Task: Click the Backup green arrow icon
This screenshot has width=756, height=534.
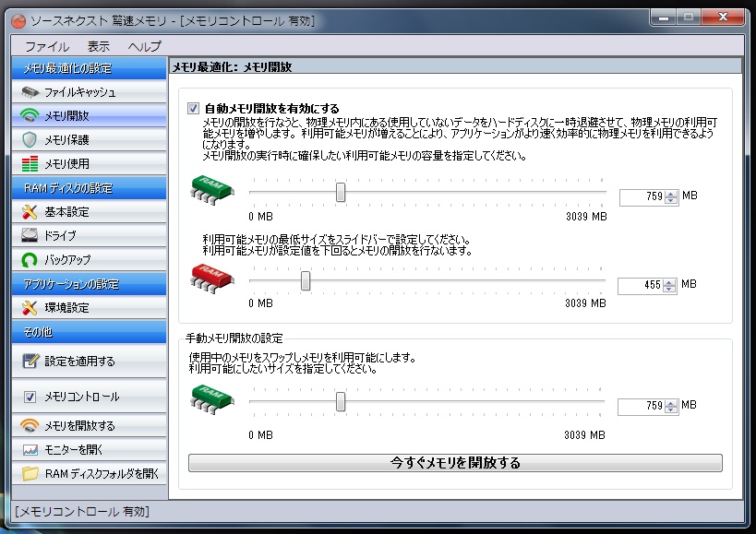Action: coord(30,260)
